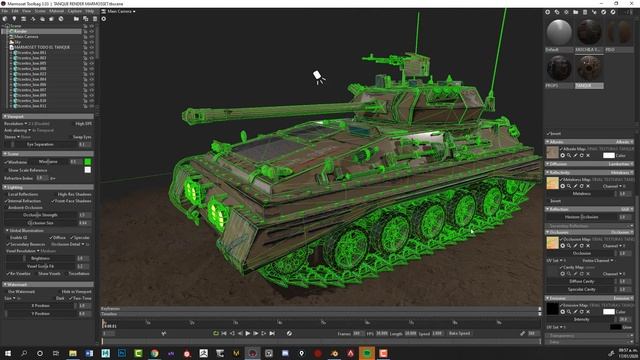
Task: Click the new material icon in material toolbar
Action: (548, 12)
